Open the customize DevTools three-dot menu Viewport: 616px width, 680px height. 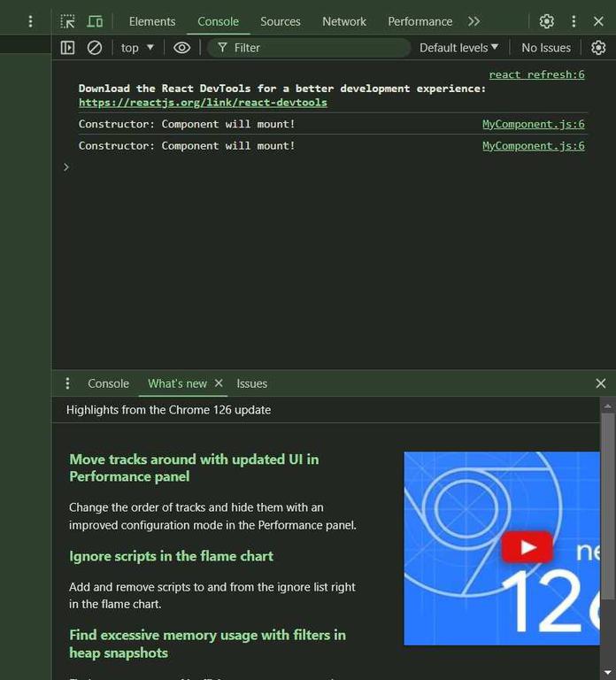point(574,21)
